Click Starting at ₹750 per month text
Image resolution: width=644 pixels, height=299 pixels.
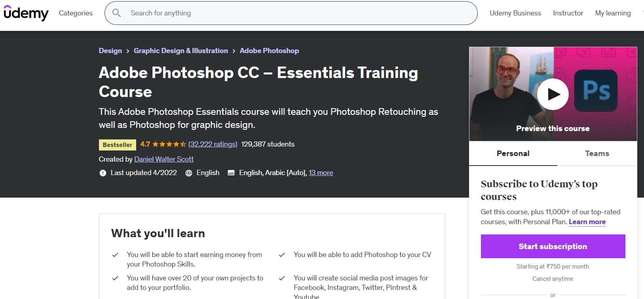553,267
